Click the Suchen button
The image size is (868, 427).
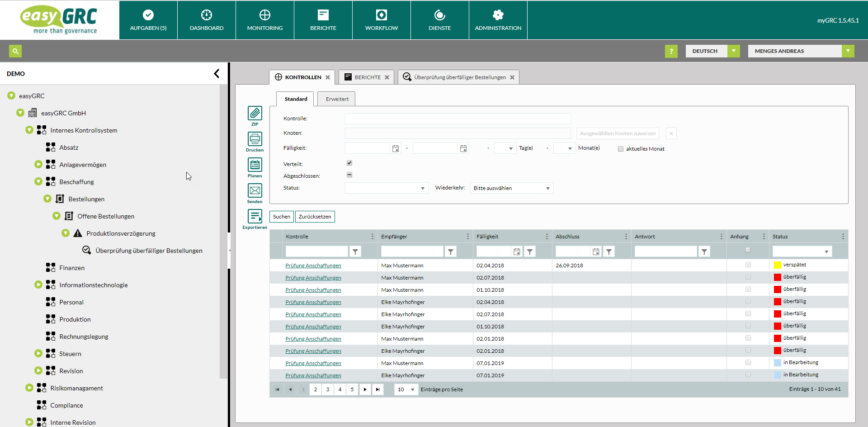pyautogui.click(x=281, y=217)
